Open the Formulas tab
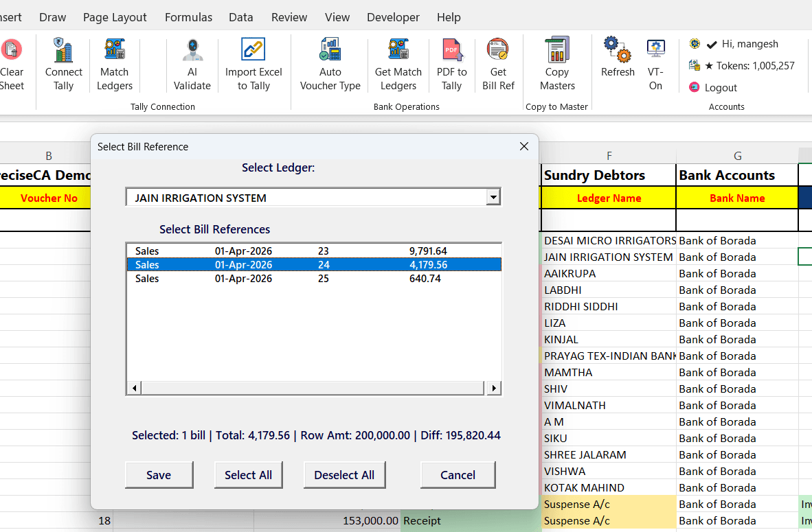 pos(188,17)
